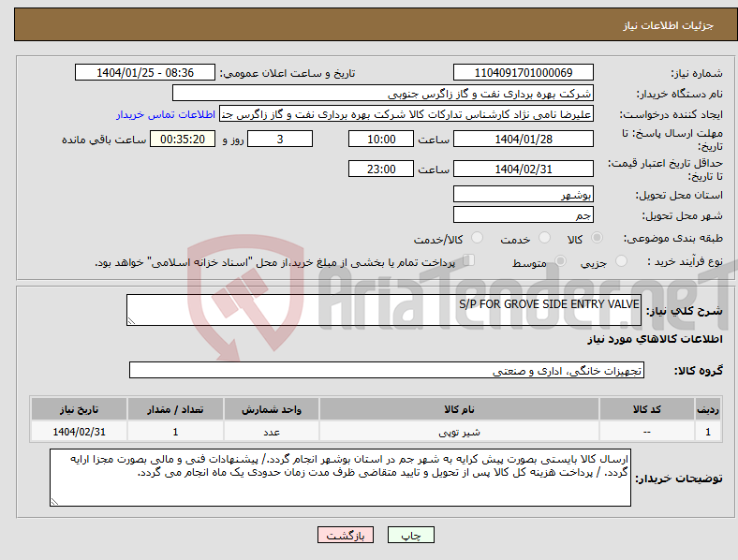The height and width of the screenshot is (560, 738).
Task: Click the عدد unit cell
Action: click(272, 432)
